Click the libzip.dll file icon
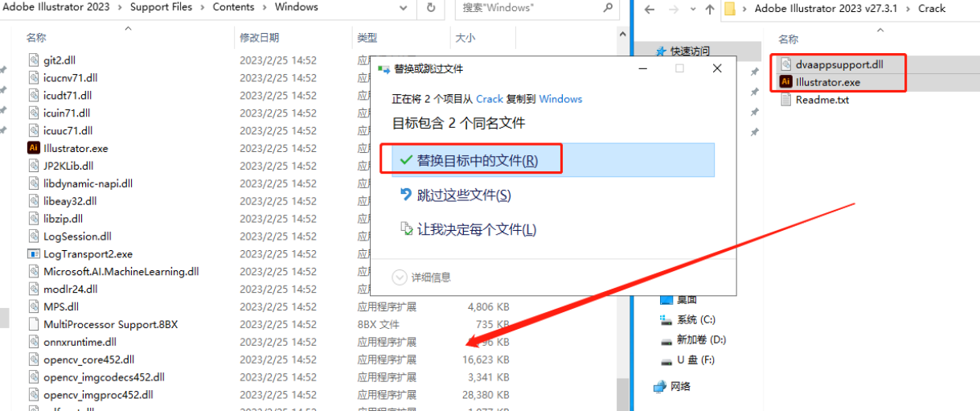 [33, 219]
